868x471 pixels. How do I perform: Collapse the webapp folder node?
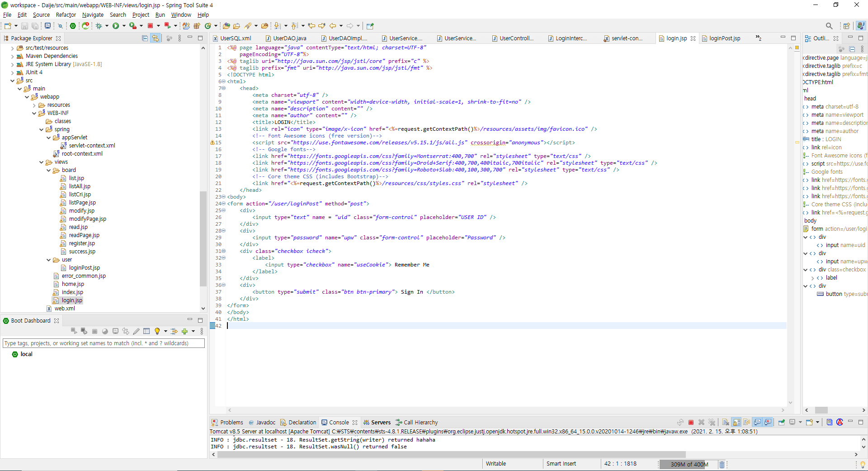coord(27,97)
